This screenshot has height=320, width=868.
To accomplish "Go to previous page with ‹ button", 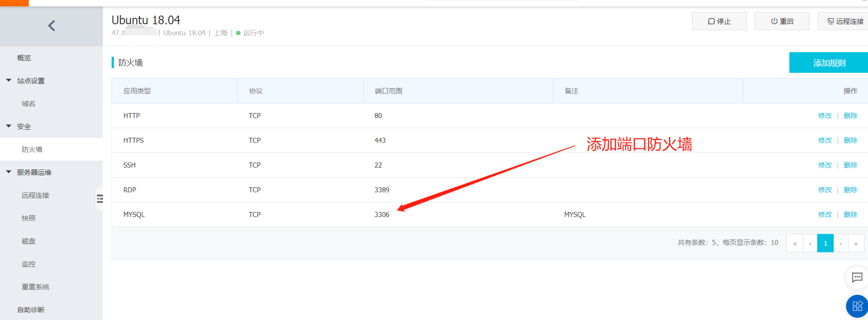I will tap(810, 243).
